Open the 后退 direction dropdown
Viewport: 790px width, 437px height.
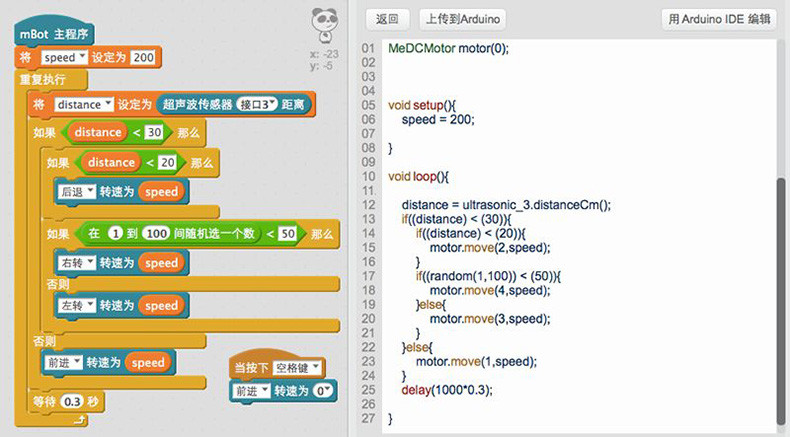point(77,192)
